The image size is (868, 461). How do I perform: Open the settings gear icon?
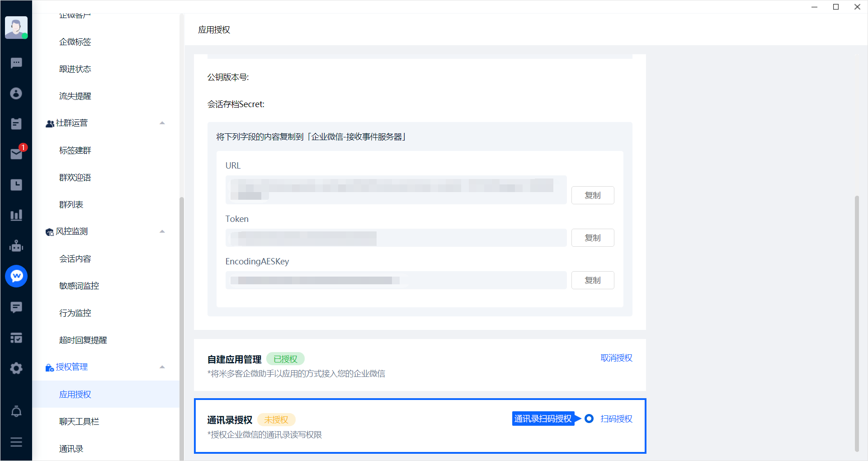pyautogui.click(x=16, y=368)
